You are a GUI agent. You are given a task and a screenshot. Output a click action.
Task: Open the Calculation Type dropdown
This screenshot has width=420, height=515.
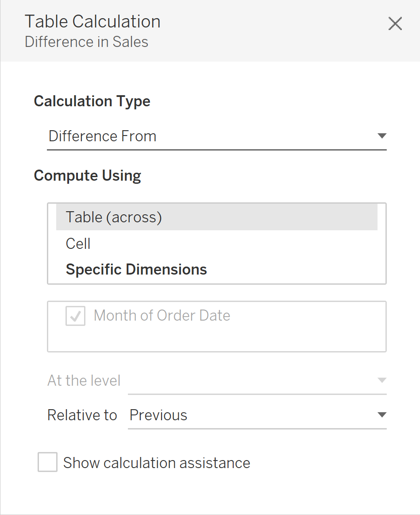click(x=217, y=136)
